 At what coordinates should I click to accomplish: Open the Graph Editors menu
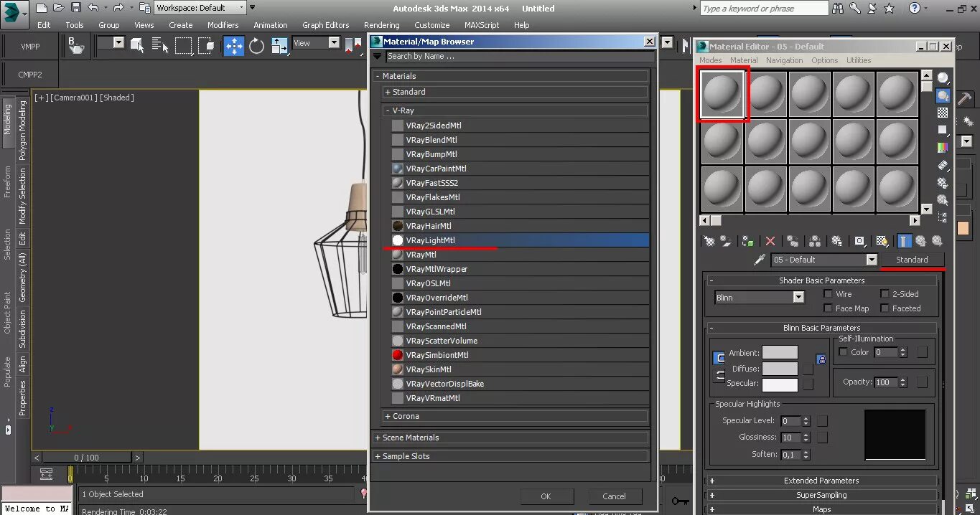[325, 25]
